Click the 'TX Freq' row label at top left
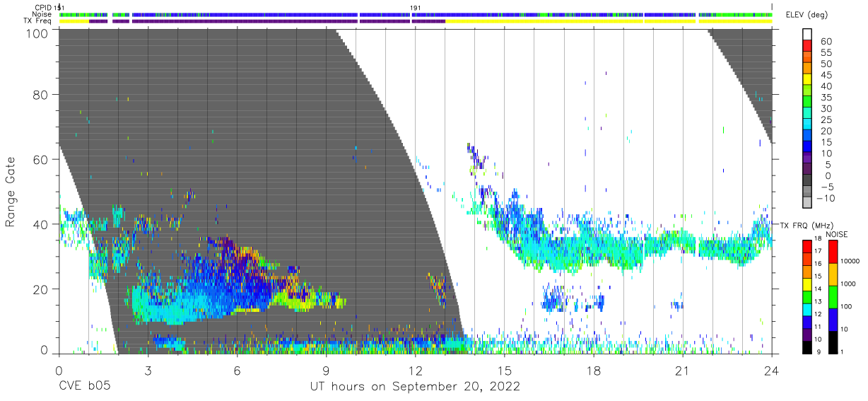Screen dimensions: 868x401 coord(39,21)
